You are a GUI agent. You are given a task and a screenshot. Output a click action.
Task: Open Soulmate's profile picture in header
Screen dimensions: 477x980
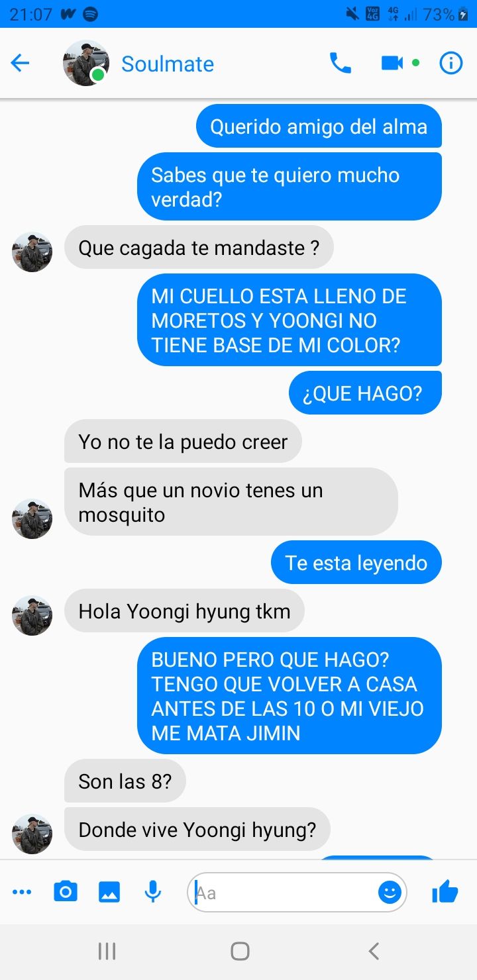pyautogui.click(x=86, y=64)
